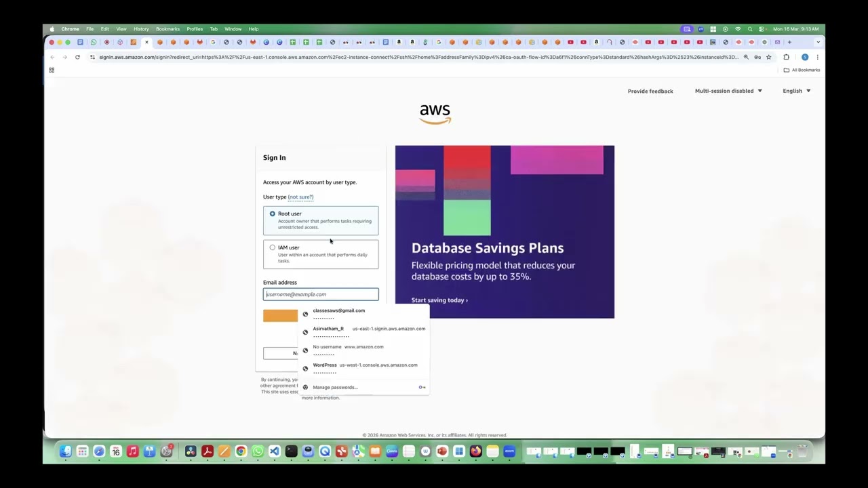The height and width of the screenshot is (488, 868).
Task: Reload the page with the refresh icon
Action: coord(77,57)
